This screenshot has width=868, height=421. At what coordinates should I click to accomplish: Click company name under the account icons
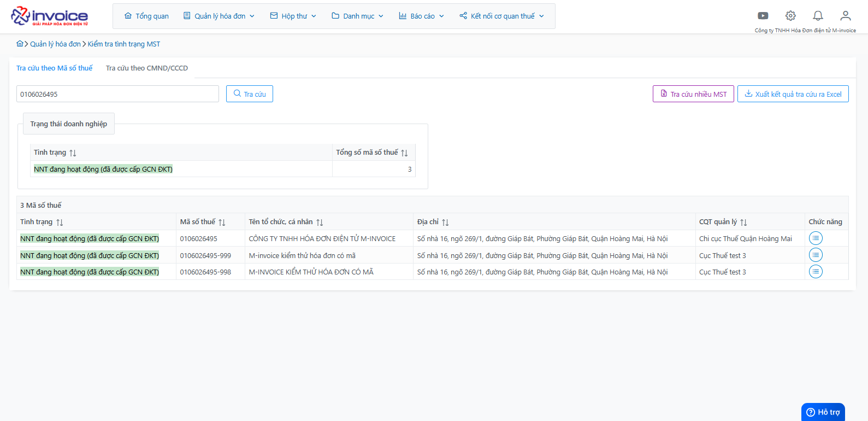(x=805, y=30)
